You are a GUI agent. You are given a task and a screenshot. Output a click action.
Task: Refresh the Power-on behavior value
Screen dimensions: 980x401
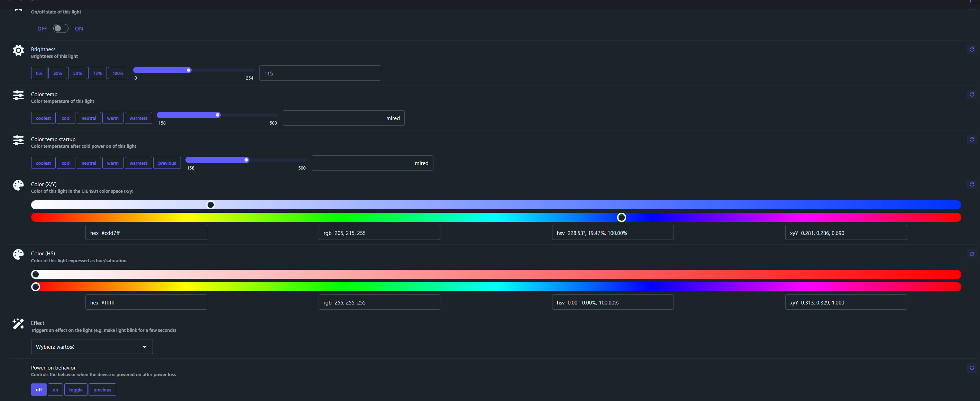point(972,368)
